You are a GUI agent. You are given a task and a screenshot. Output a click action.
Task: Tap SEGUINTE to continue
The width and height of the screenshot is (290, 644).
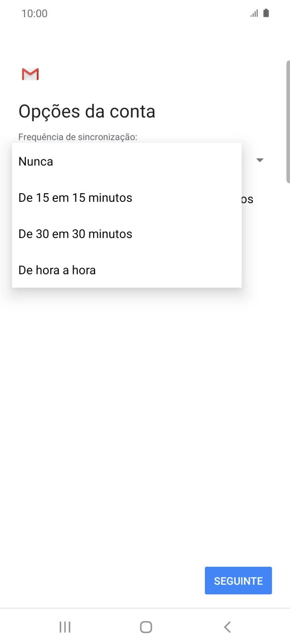(238, 581)
